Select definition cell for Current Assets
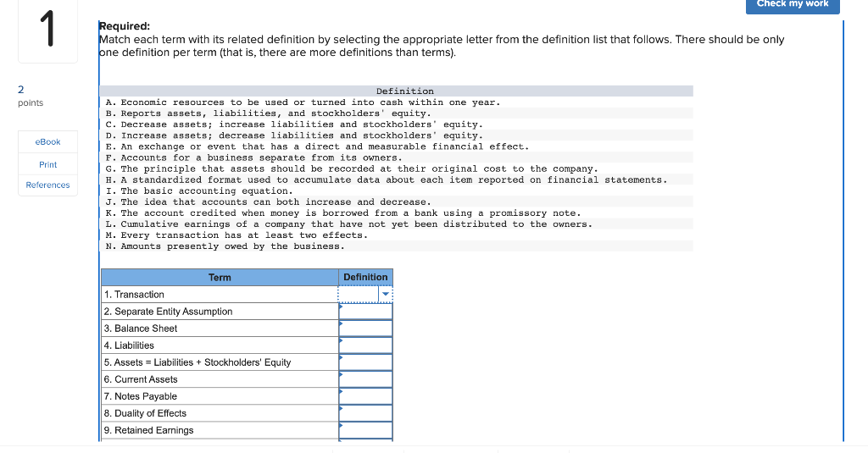This screenshot has height=453, width=868. pos(366,379)
